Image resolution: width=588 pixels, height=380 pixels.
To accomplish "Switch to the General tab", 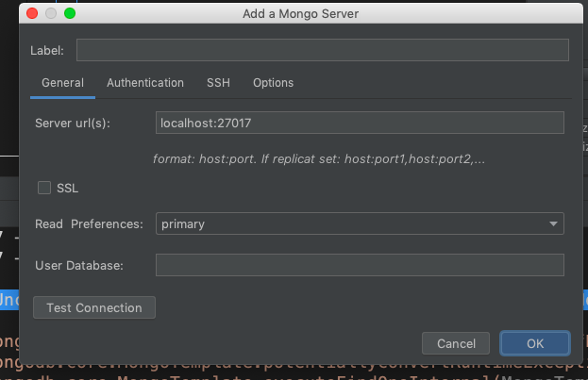I will (62, 83).
